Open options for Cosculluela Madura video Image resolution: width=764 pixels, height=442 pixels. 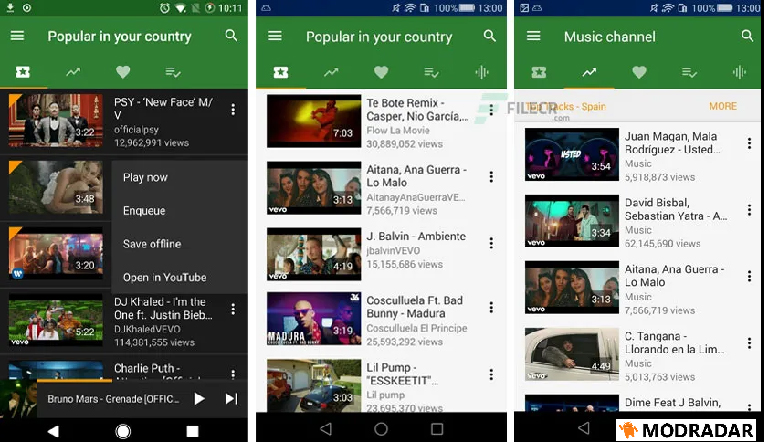491,307
